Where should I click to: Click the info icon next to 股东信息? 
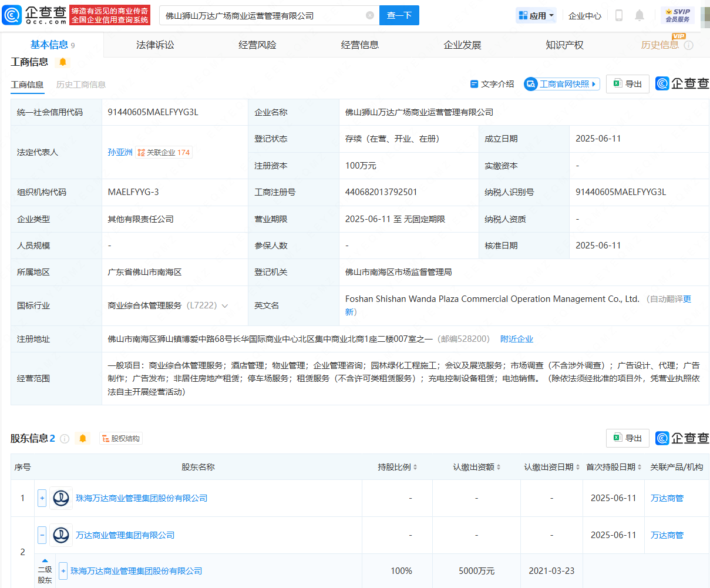[x=65, y=438]
